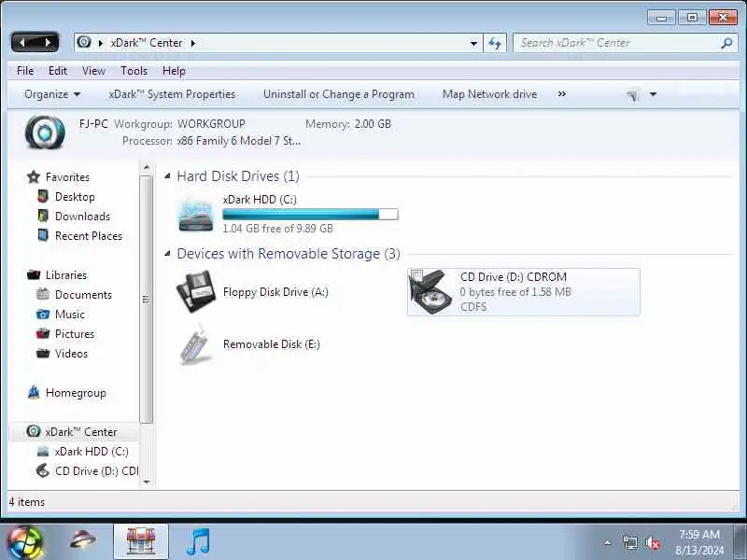Open the xDark HDD (C:) drive icon
Screen dimensions: 747x560
point(196,216)
